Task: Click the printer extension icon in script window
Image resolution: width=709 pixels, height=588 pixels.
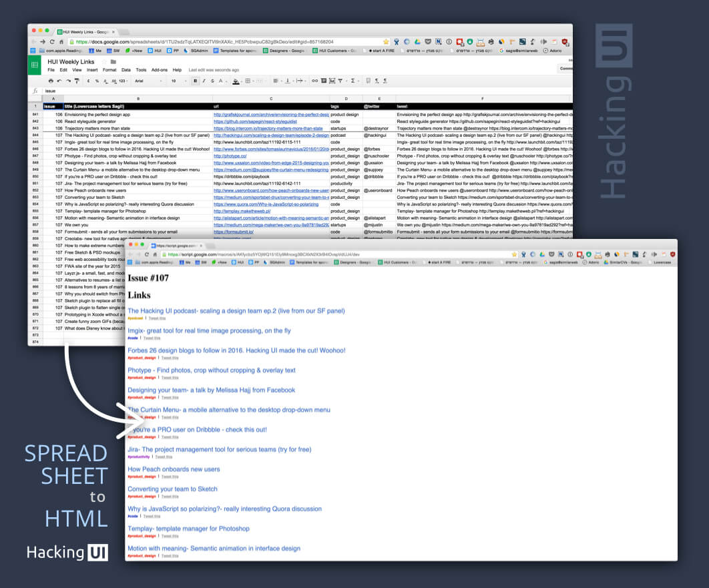Action: tap(608, 254)
